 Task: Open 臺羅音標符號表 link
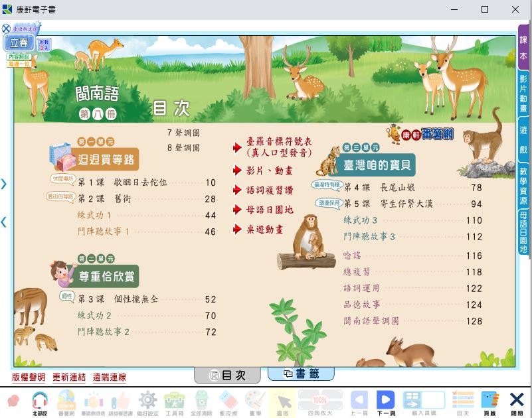click(279, 147)
